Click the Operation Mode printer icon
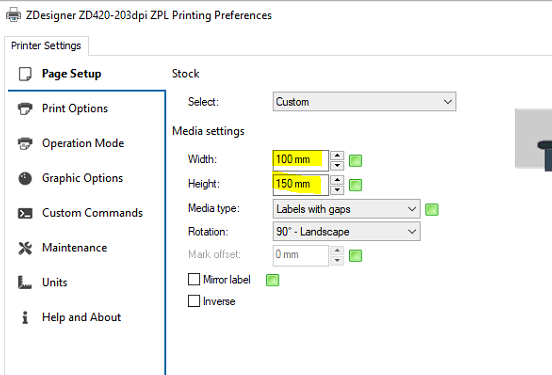The image size is (552, 375). [x=25, y=143]
